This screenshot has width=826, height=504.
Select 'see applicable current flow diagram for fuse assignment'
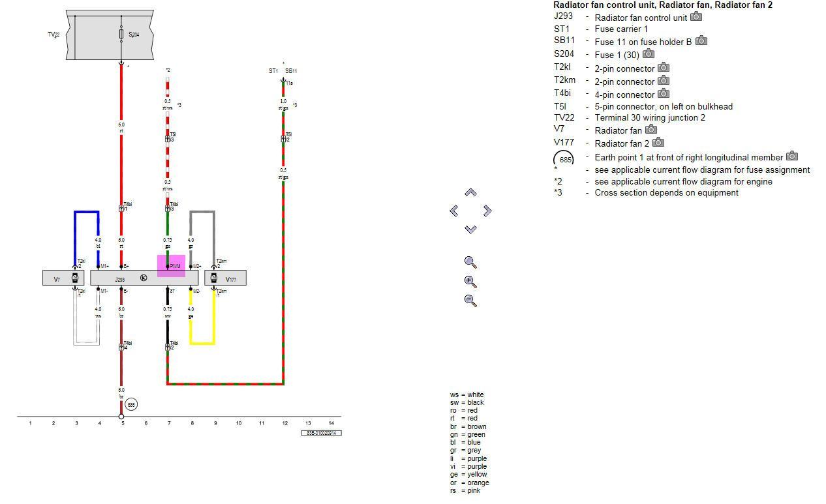(702, 170)
